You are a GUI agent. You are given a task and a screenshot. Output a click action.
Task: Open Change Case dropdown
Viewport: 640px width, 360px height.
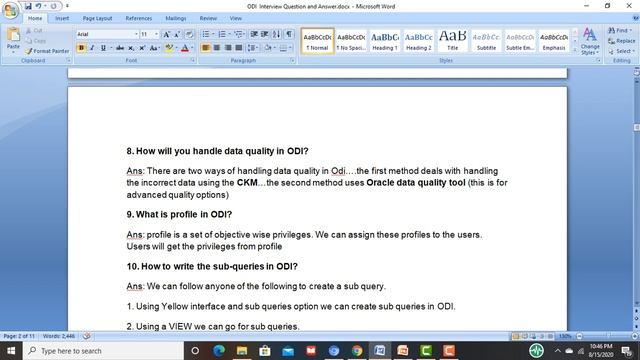pyautogui.click(x=154, y=48)
